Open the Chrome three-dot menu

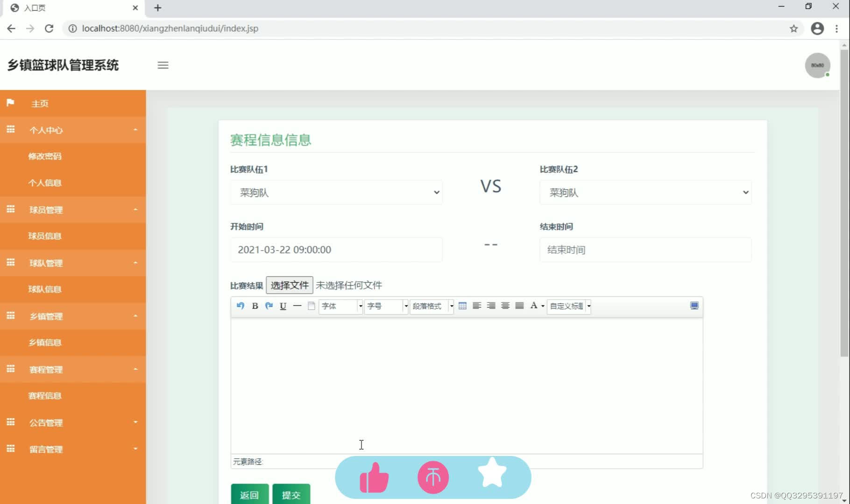pyautogui.click(x=836, y=28)
